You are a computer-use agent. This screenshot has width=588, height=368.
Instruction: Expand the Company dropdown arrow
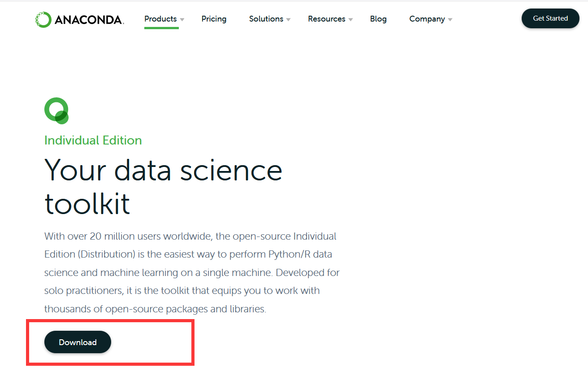[x=450, y=20]
